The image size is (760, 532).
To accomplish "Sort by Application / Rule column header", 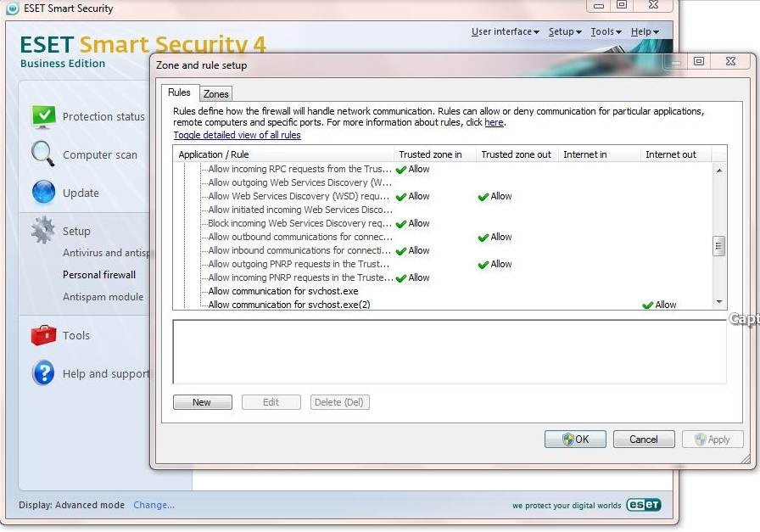I will pos(283,154).
